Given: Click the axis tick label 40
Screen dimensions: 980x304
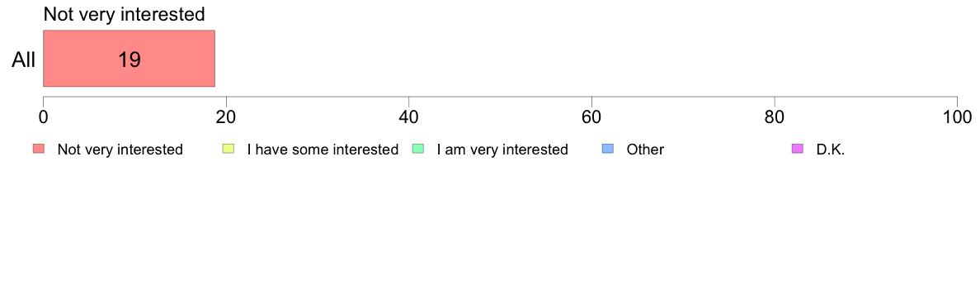Looking at the screenshot, I should (x=409, y=117).
